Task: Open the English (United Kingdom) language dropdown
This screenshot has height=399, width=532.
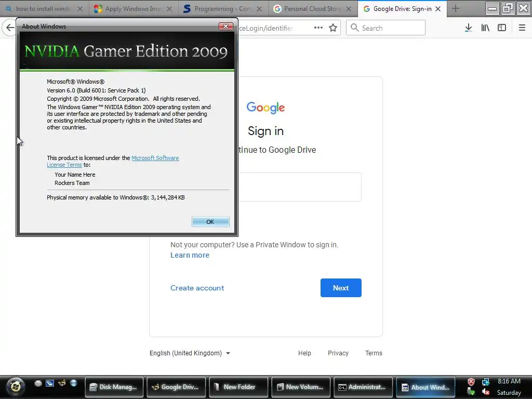Action: tap(190, 353)
